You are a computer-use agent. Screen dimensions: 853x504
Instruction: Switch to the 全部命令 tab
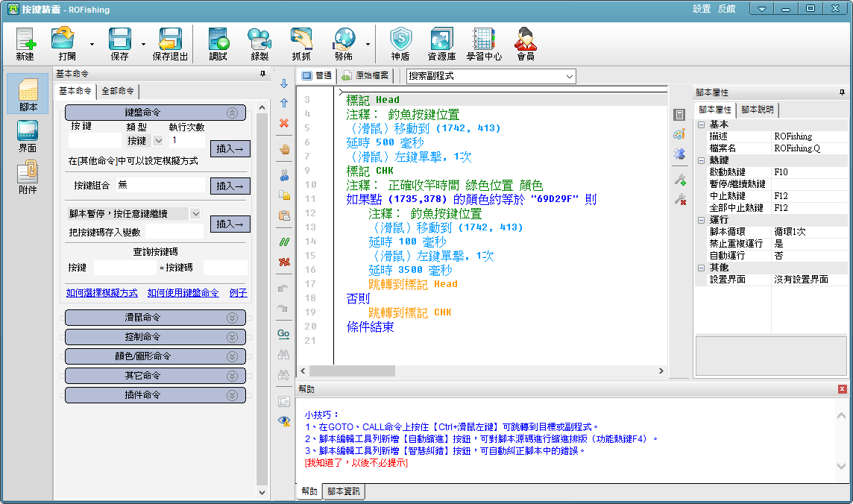click(118, 91)
